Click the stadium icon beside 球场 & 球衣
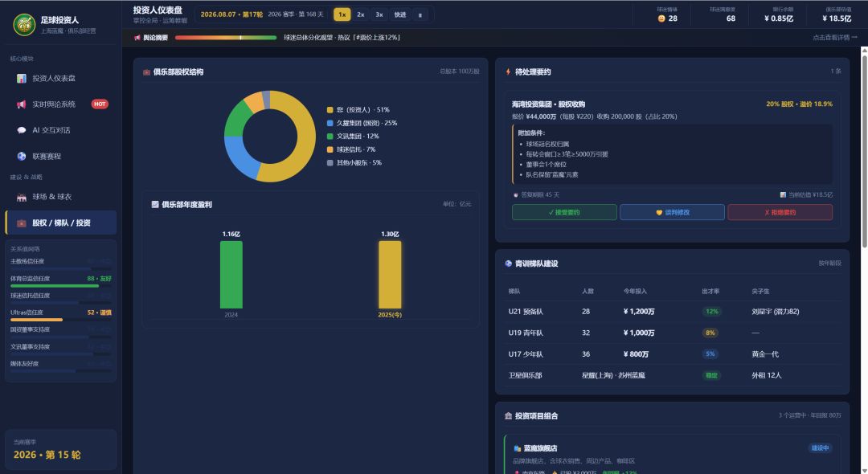The height and width of the screenshot is (474, 868). [22, 197]
